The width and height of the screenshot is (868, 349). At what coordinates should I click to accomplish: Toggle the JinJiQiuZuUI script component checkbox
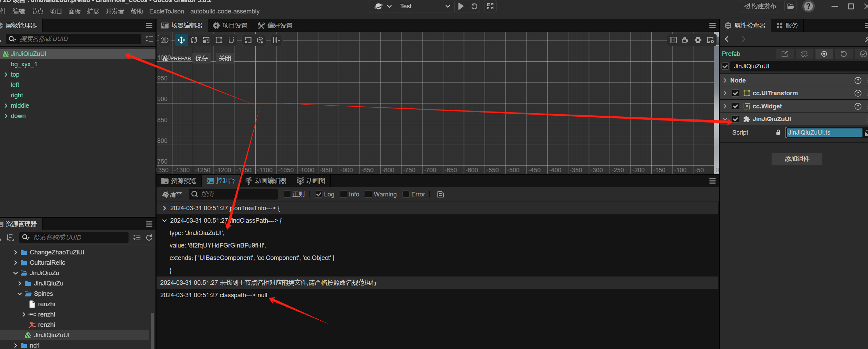736,119
